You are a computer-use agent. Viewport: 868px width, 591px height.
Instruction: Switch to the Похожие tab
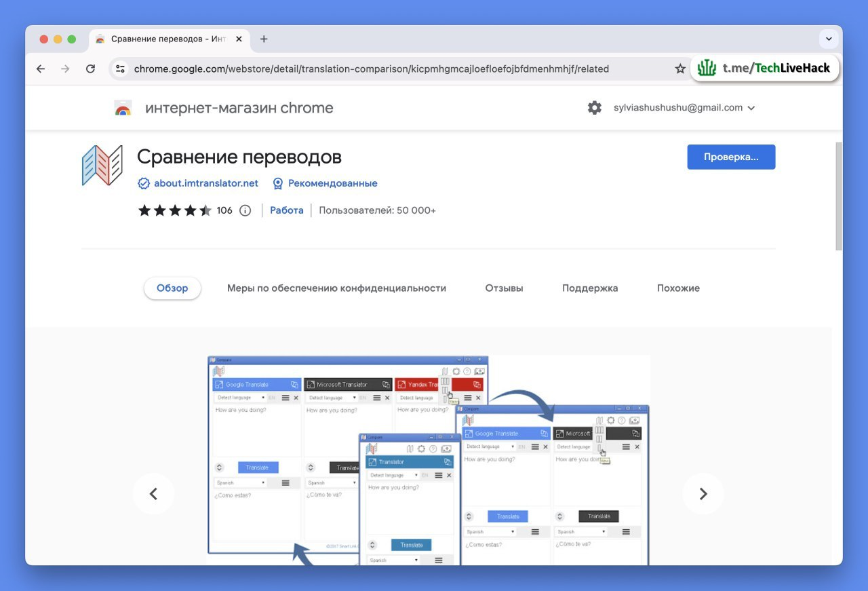point(678,288)
